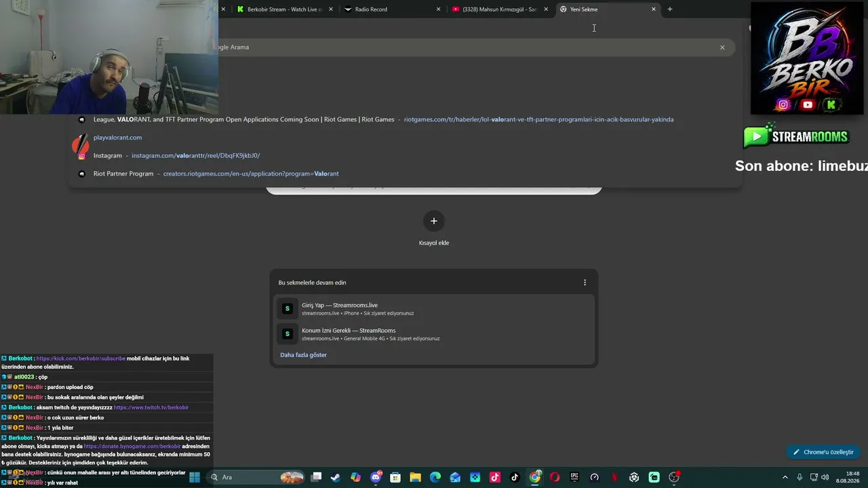Close the Mahsun Kırmızıgül tab

tap(546, 9)
